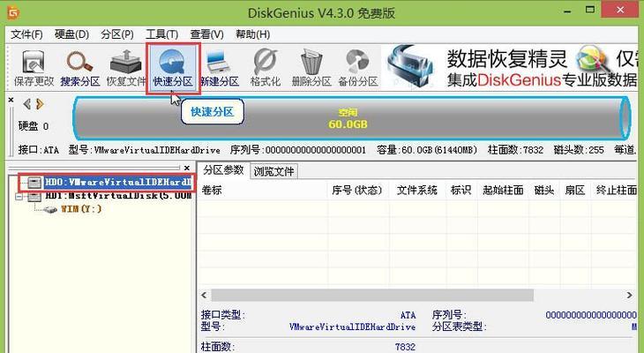Select the 恢复文件 (Recover Files) tool
This screenshot has height=353, width=644.
pyautogui.click(x=126, y=68)
